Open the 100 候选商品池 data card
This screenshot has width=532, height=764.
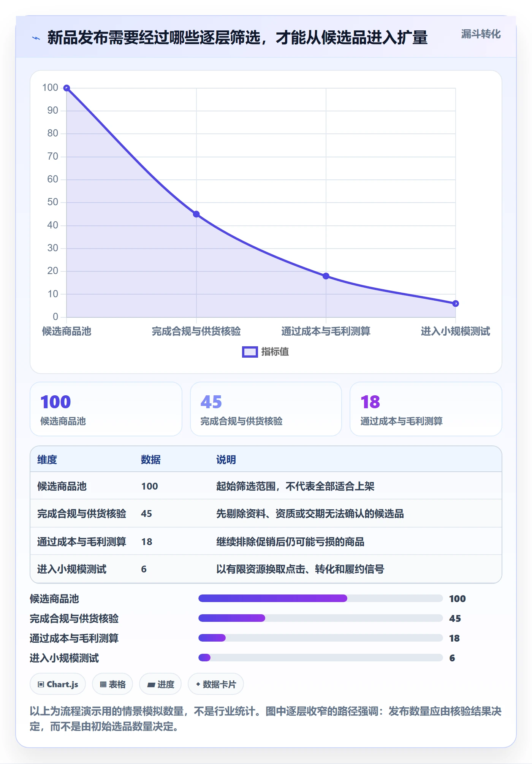[106, 409]
